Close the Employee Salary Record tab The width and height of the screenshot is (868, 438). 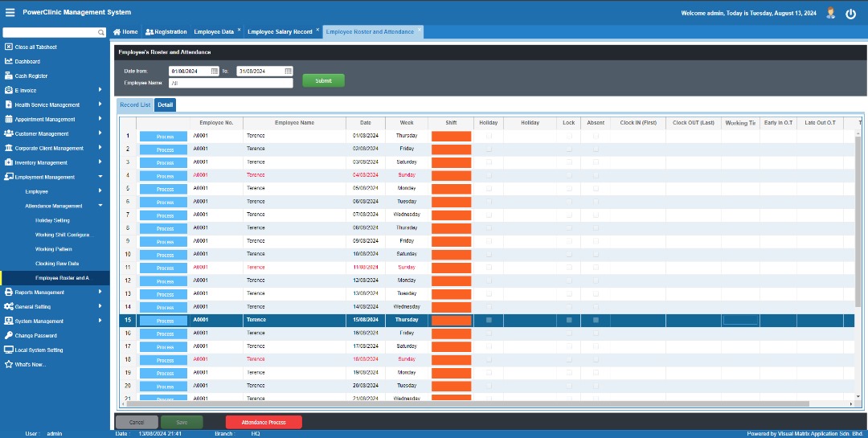click(x=317, y=29)
